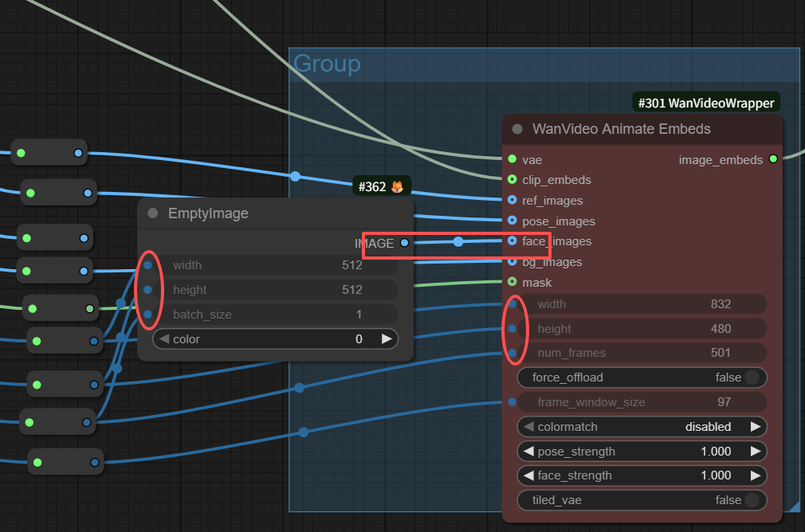Decrease the color value with left arrow

click(x=164, y=339)
